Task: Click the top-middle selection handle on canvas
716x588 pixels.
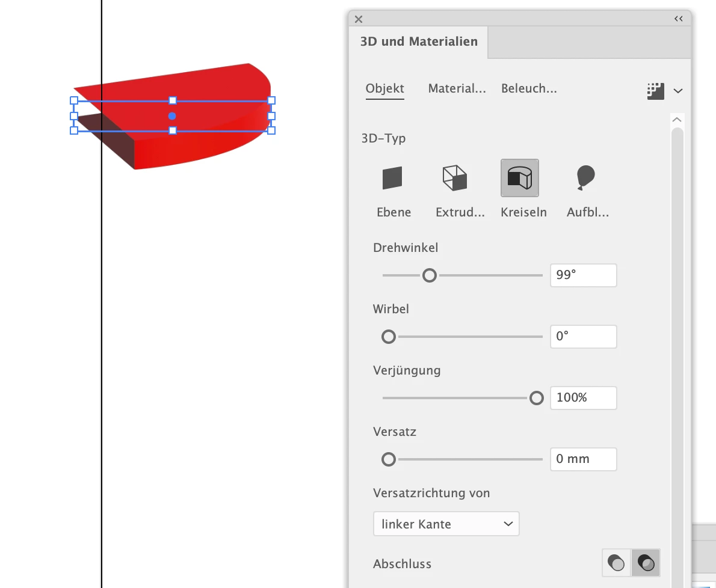Action: click(173, 100)
